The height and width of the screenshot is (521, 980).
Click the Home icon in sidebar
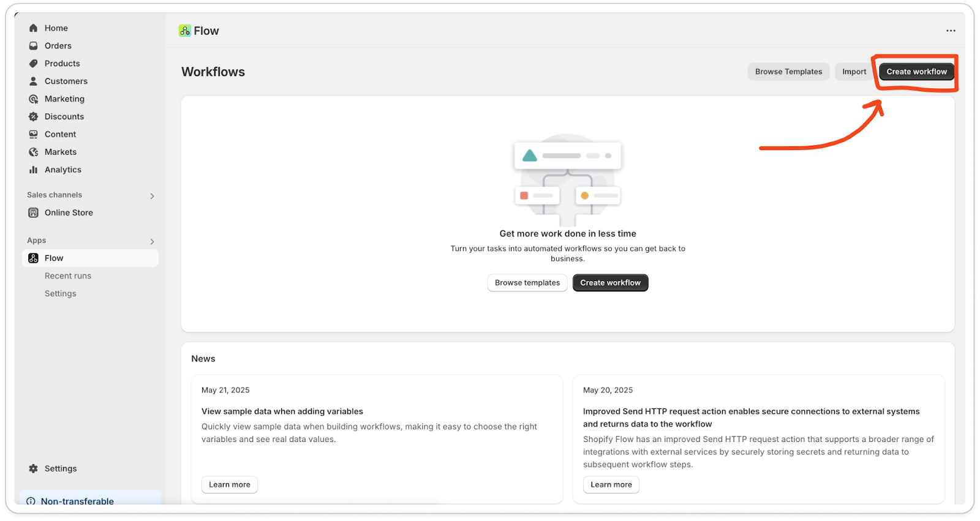(x=34, y=28)
